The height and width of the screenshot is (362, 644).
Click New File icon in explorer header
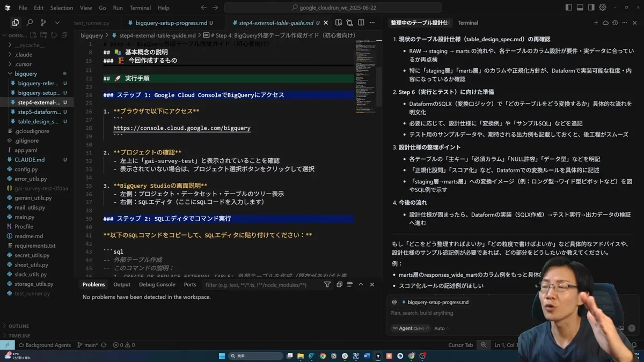click(x=33, y=35)
